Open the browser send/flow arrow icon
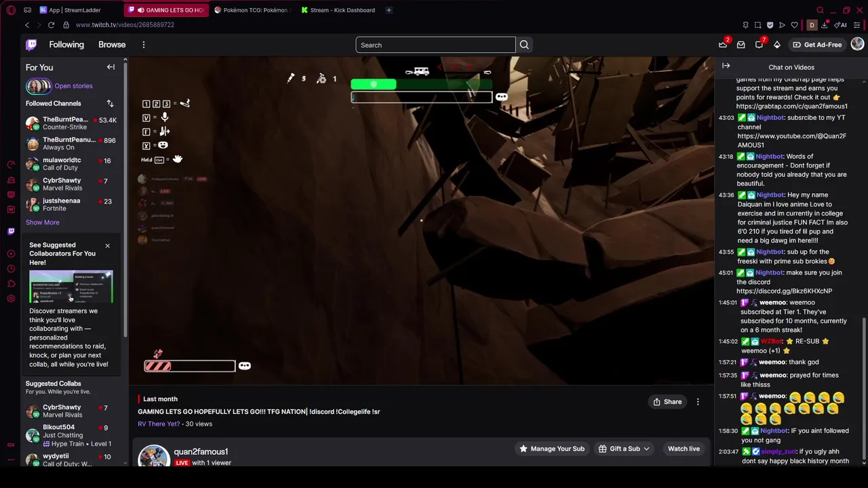This screenshot has width=868, height=488. [x=782, y=25]
